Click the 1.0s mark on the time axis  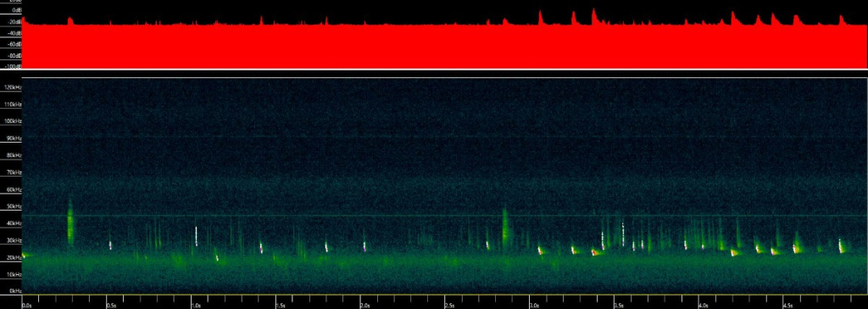coord(196,305)
